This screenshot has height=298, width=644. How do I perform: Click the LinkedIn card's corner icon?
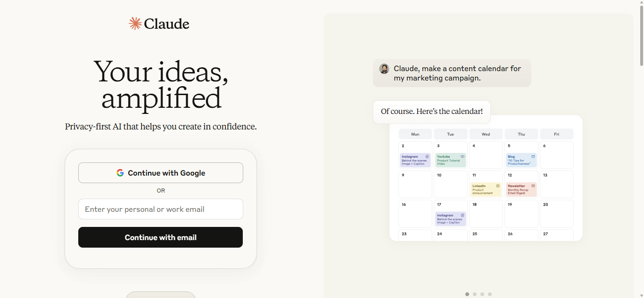pyautogui.click(x=498, y=185)
